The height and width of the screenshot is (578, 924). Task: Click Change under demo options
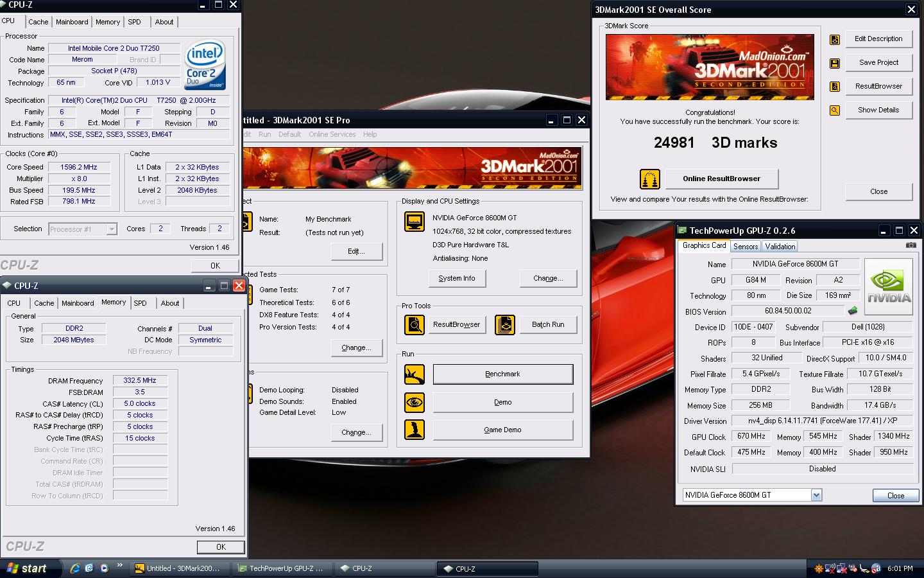click(x=357, y=433)
